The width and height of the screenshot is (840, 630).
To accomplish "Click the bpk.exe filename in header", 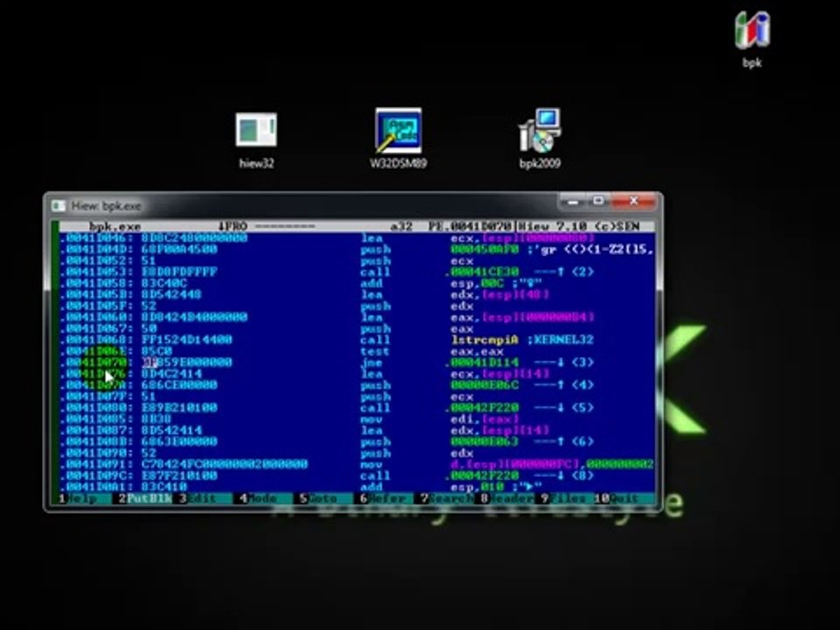I will tap(115, 226).
